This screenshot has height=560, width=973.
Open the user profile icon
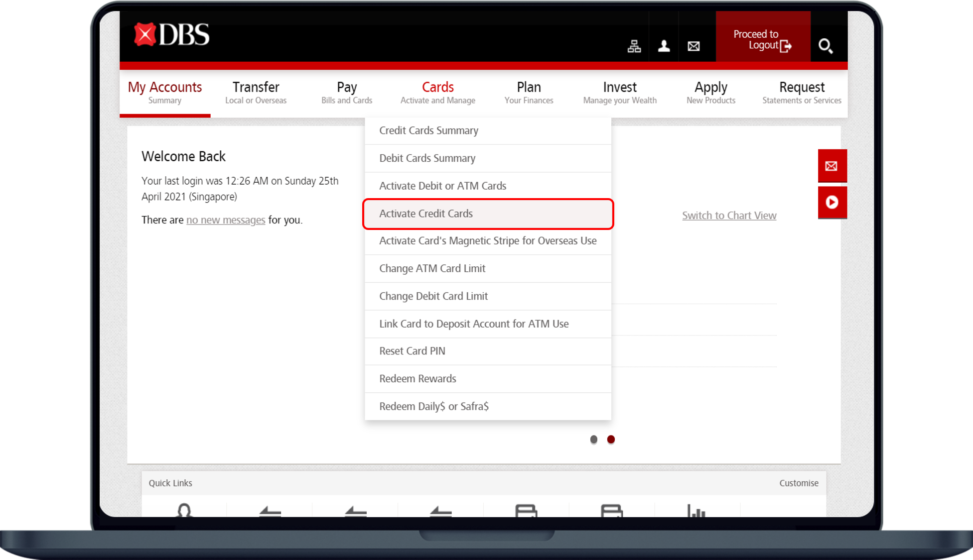[664, 46]
